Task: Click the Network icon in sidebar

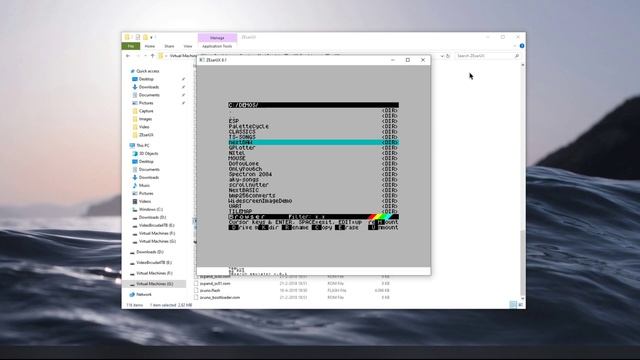Action: (x=132, y=294)
